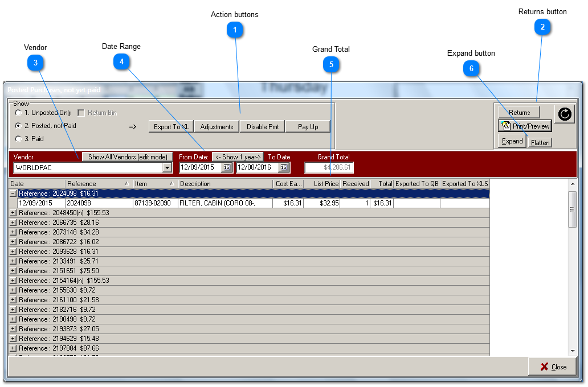Click the Export To XL button
Image resolution: width=588 pixels, height=387 pixels.
click(x=171, y=127)
